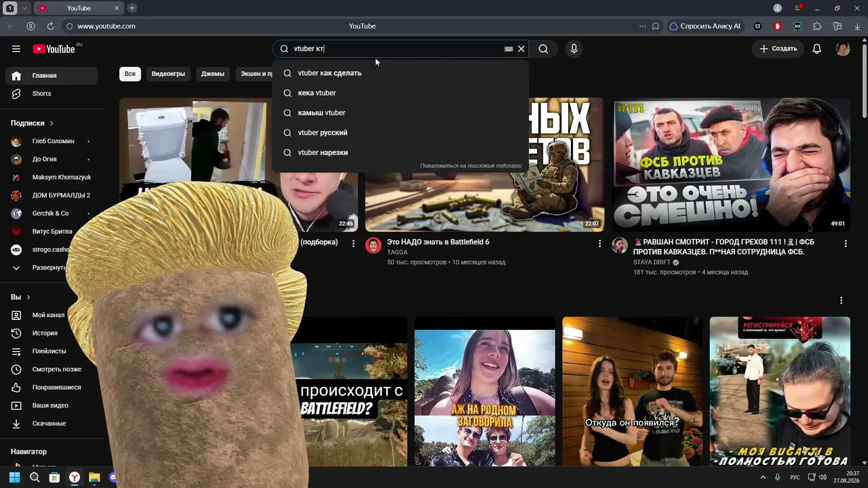The image size is (868, 488).
Task: Open До Огня channel subscription
Action: 52,159
